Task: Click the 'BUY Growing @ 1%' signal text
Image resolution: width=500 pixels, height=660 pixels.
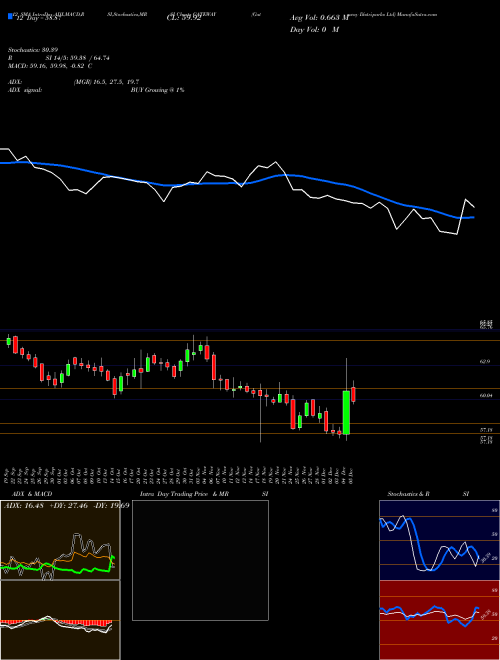Action: pyautogui.click(x=157, y=90)
